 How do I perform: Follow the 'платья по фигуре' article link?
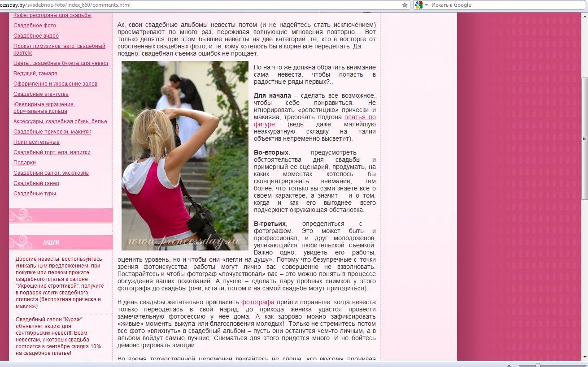[360, 117]
